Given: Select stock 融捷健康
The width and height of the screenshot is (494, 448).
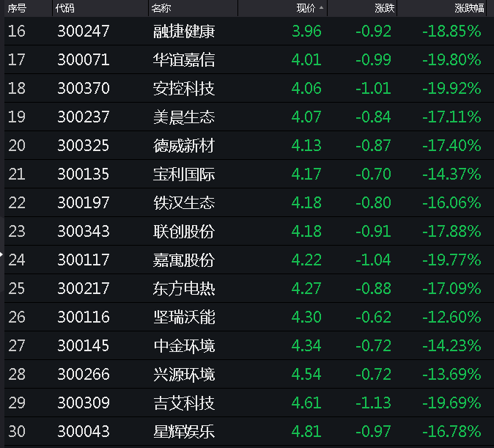Looking at the screenshot, I should 184,32.
